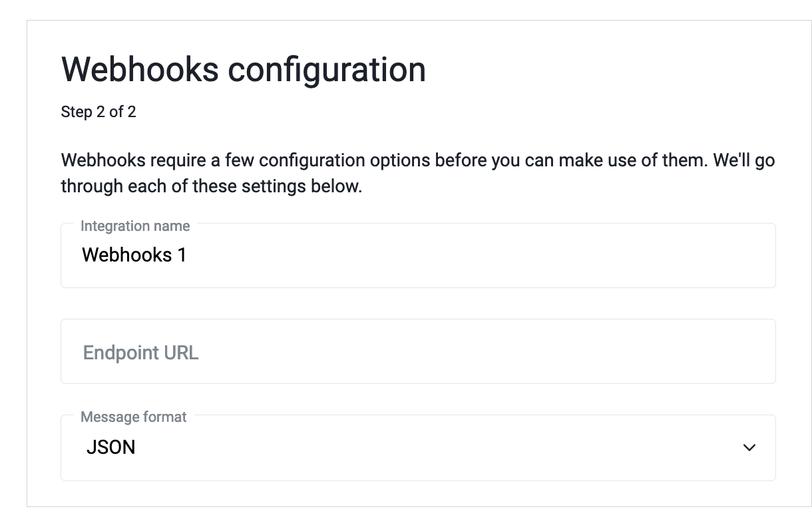
Task: Click white space right of 'Step 2 of 2'
Action: coord(399,112)
